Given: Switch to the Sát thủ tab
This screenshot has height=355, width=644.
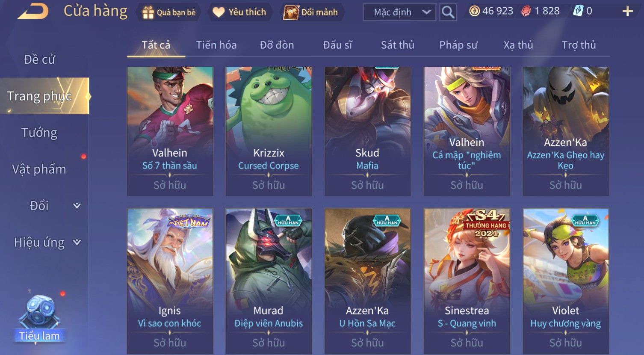Looking at the screenshot, I should pyautogui.click(x=398, y=45).
